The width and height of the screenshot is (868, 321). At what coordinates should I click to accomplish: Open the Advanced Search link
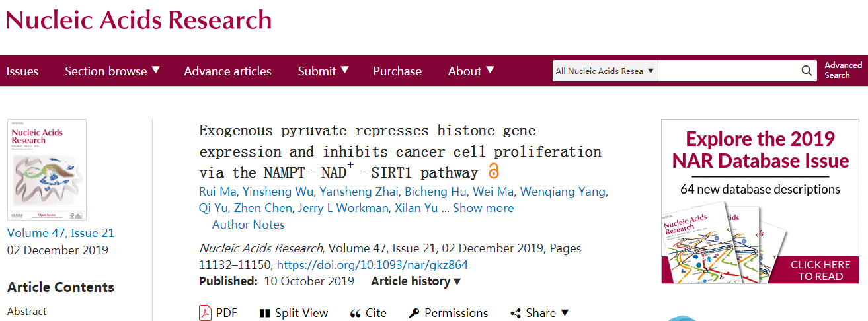(843, 70)
